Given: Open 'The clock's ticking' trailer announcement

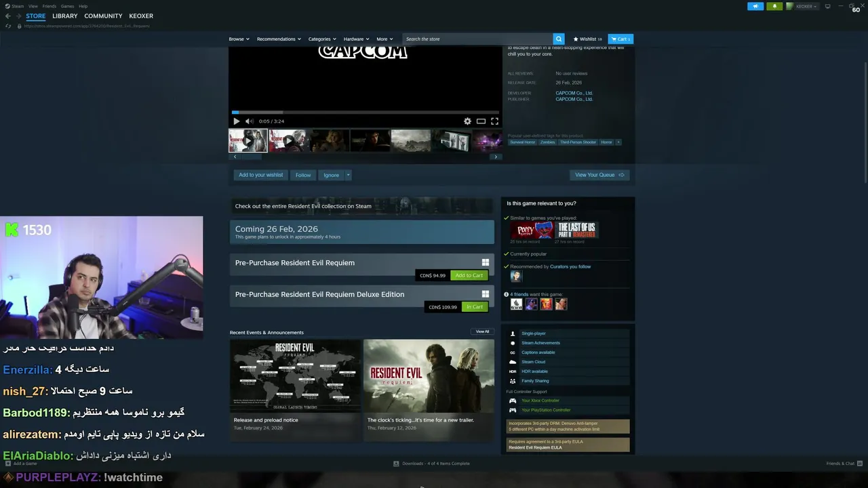Looking at the screenshot, I should click(x=429, y=389).
